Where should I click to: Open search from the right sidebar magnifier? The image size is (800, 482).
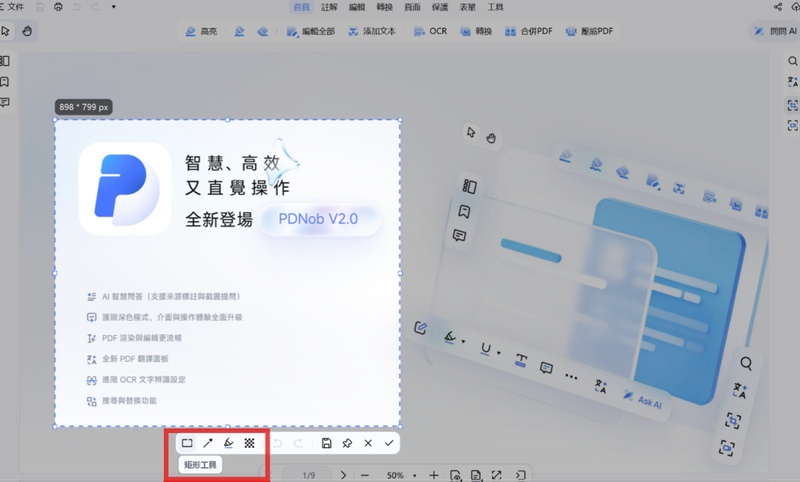792,61
